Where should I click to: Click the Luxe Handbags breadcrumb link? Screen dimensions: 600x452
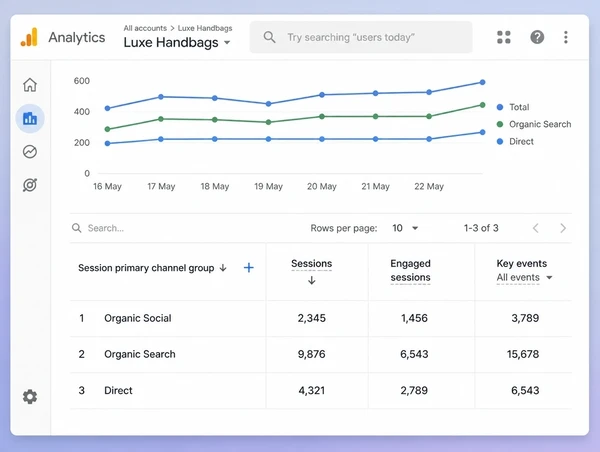click(205, 28)
